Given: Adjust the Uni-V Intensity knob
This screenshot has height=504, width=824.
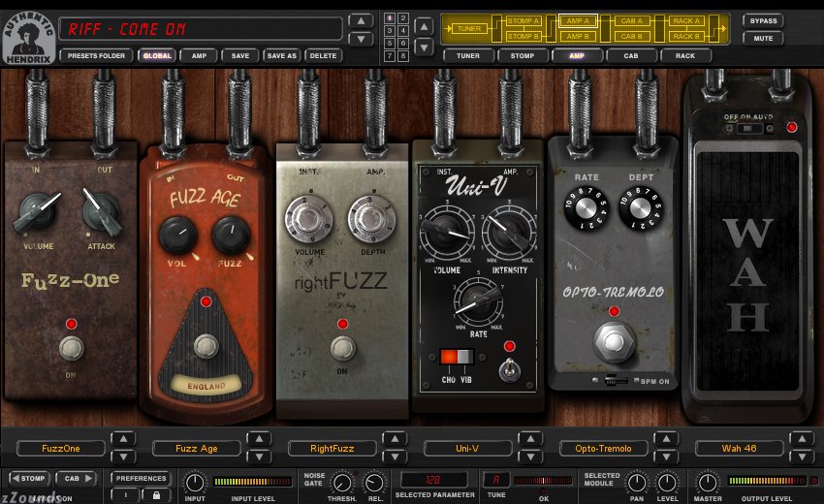Looking at the screenshot, I should click(509, 232).
